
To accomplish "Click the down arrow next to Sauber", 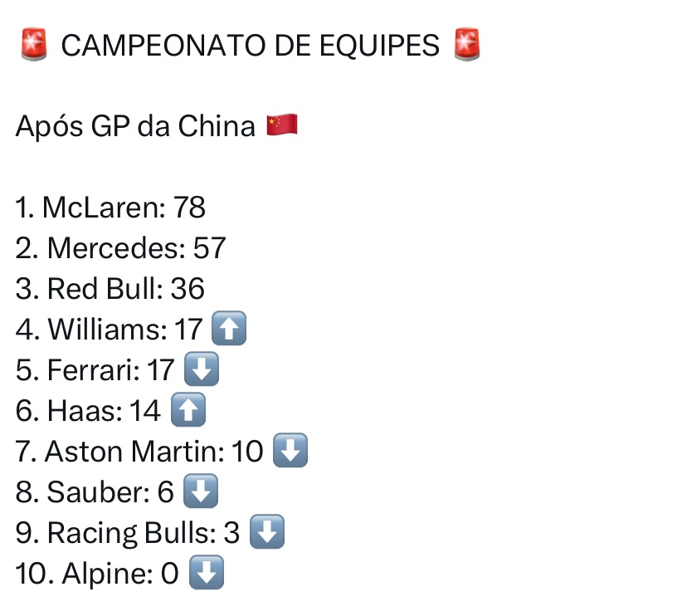I will point(200,492).
